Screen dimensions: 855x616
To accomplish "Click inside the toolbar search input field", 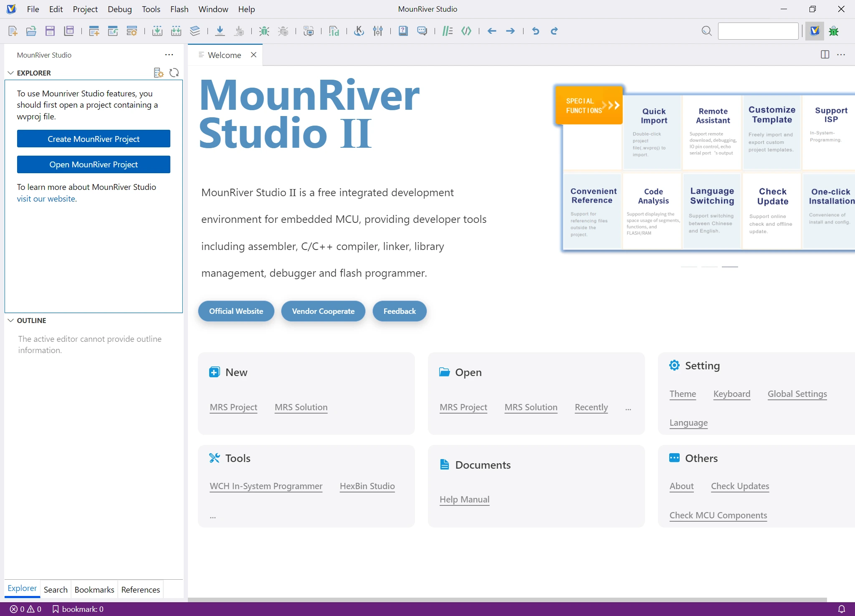I will coord(758,31).
